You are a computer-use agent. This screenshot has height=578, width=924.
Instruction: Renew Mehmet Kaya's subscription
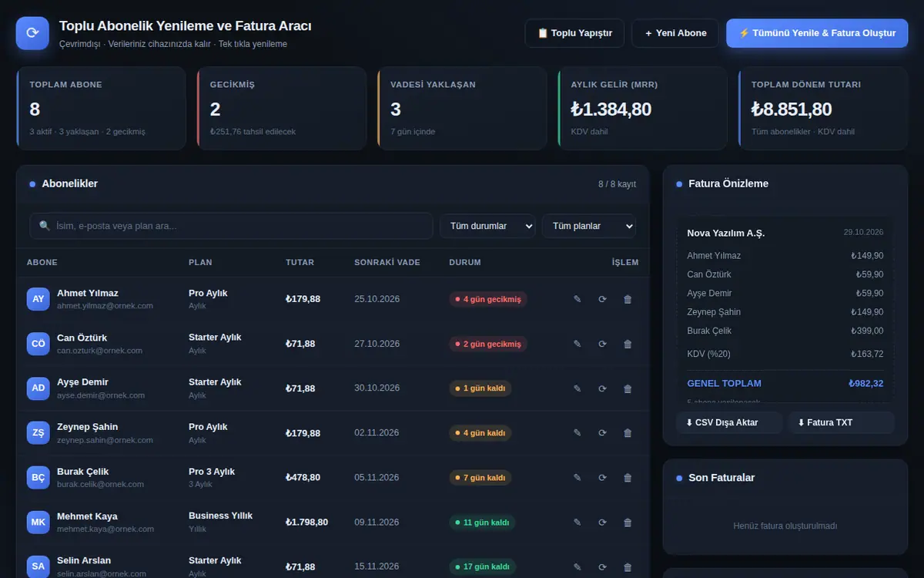[x=602, y=523]
